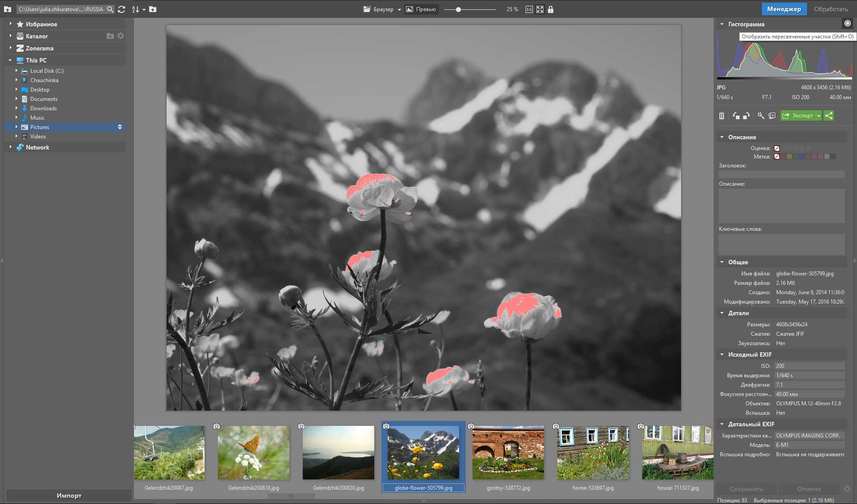Click the green share icon
Viewport: 857px width, 504px height.
tap(829, 116)
